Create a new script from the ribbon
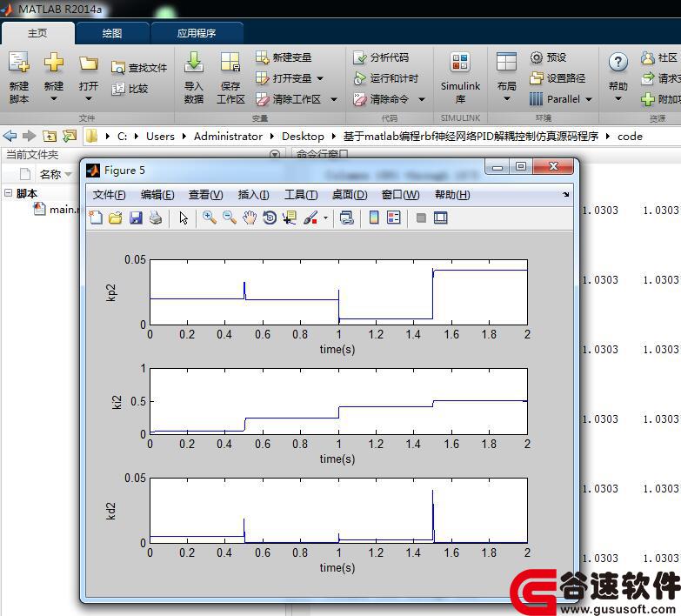681x616 pixels. (19, 77)
